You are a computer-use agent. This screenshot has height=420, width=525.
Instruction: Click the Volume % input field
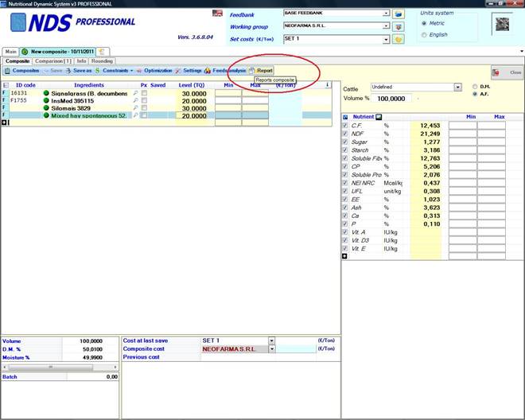pos(391,99)
